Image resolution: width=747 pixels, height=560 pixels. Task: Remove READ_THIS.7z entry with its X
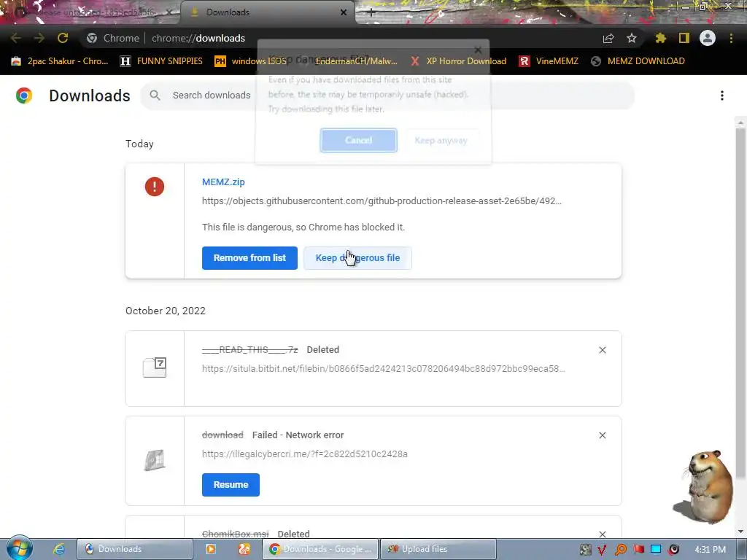pyautogui.click(x=602, y=350)
